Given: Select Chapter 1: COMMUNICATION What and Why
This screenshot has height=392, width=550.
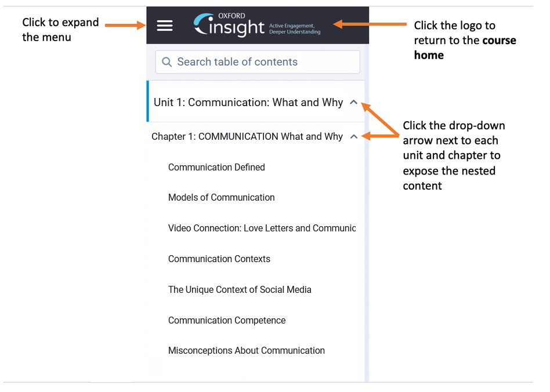Looking at the screenshot, I should [x=247, y=136].
